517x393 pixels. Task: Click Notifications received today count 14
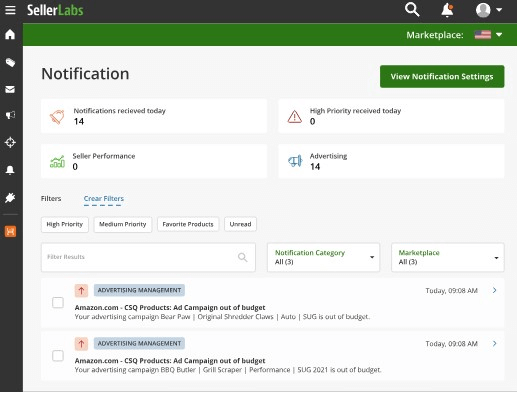[79, 121]
